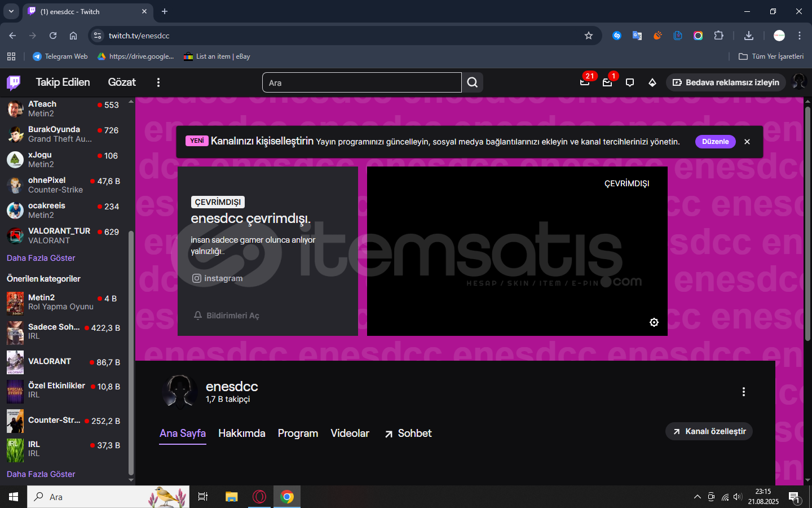This screenshot has width=812, height=508.
Task: Open the eBay List an item bookmark
Action: (x=217, y=56)
